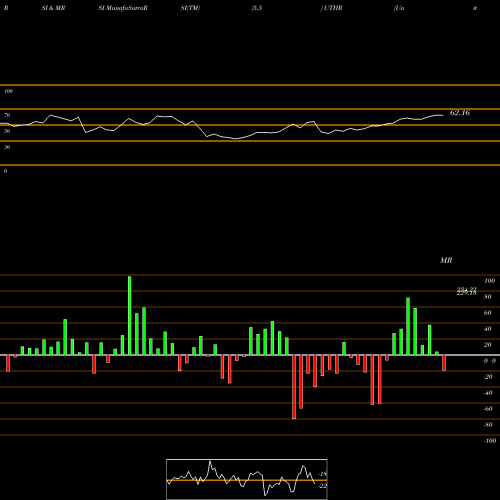Click the RSI axis label 70

pos(7,115)
